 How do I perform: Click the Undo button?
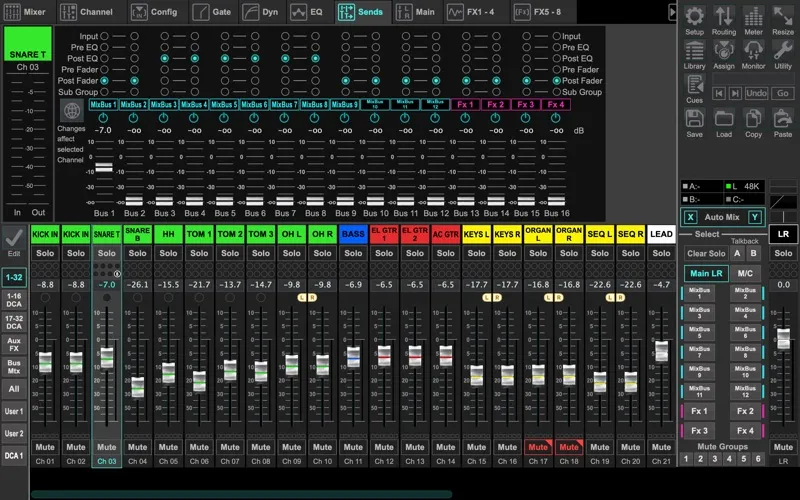[756, 93]
